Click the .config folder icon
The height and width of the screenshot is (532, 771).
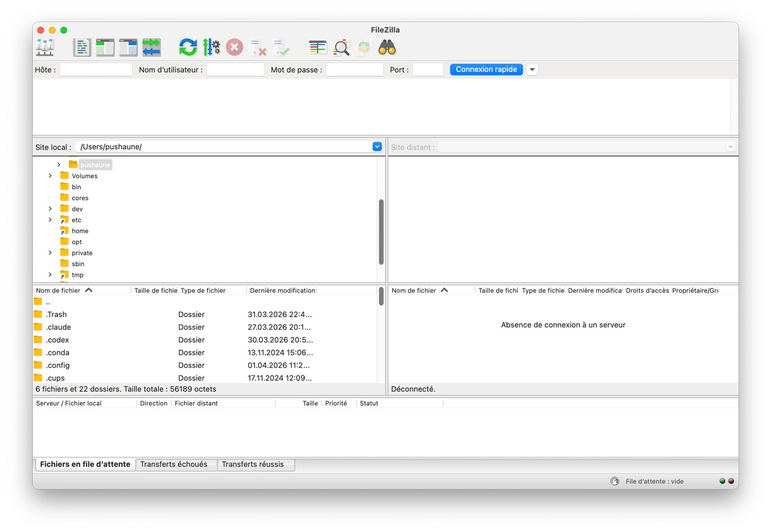38,365
